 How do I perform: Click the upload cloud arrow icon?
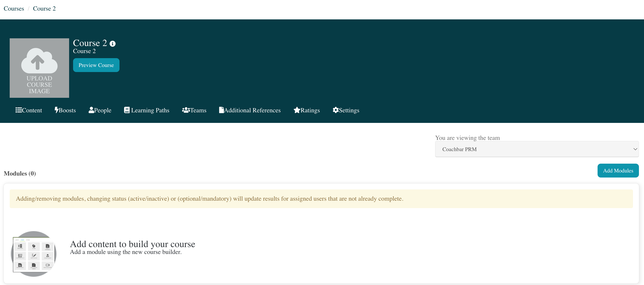click(39, 61)
